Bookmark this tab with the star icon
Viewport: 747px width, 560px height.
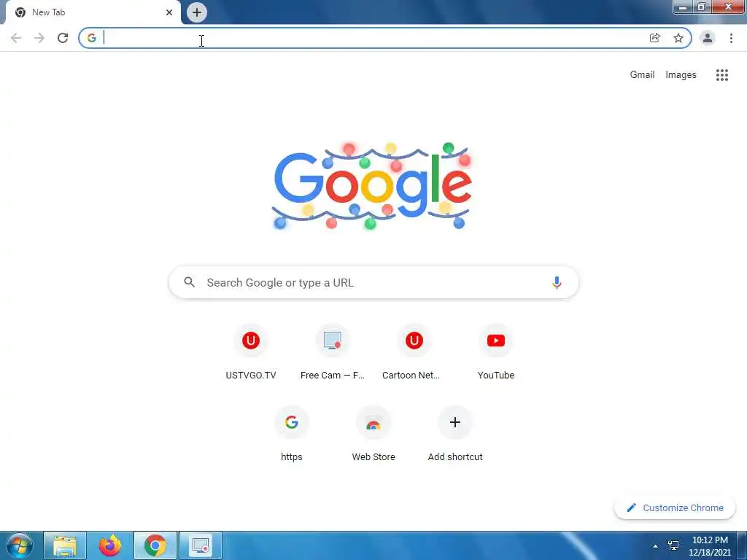tap(678, 38)
